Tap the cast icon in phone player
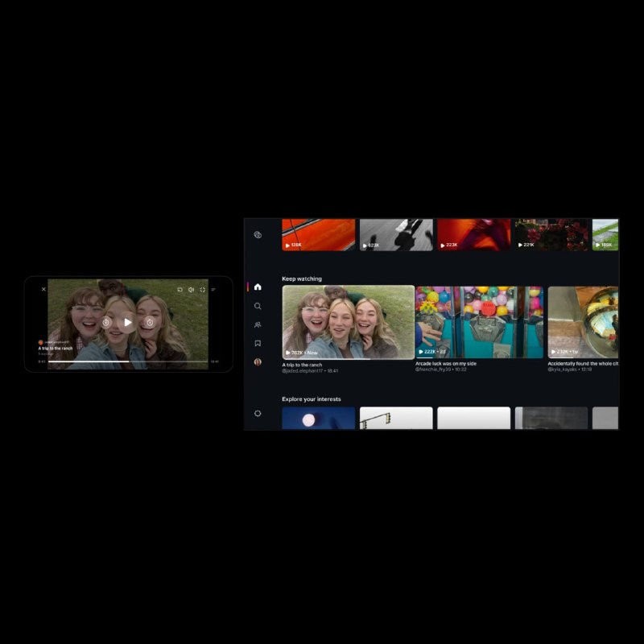Viewport: 644px width, 644px height. click(180, 290)
